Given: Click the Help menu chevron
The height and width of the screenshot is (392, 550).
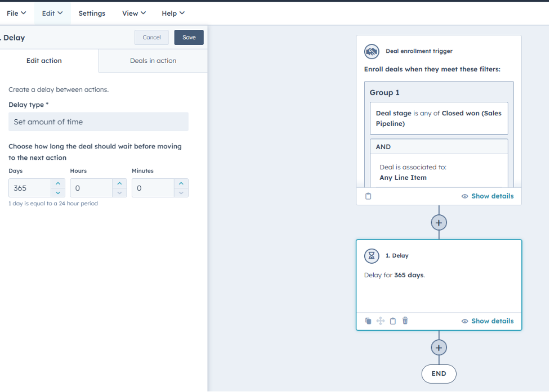Looking at the screenshot, I should click(x=182, y=13).
